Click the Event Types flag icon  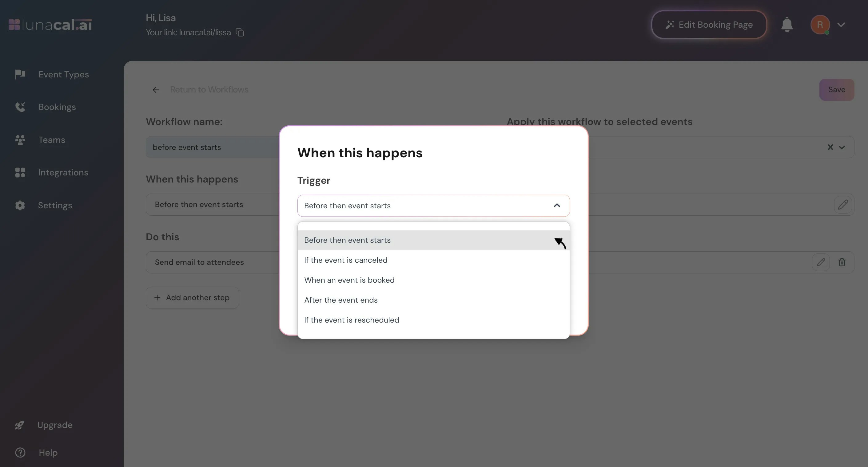point(20,74)
